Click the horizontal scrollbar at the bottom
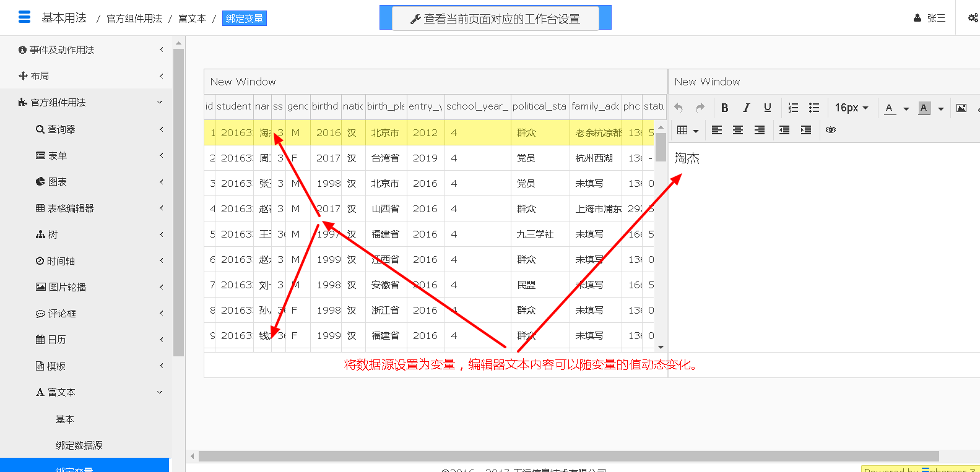980x472 pixels. tap(568, 457)
